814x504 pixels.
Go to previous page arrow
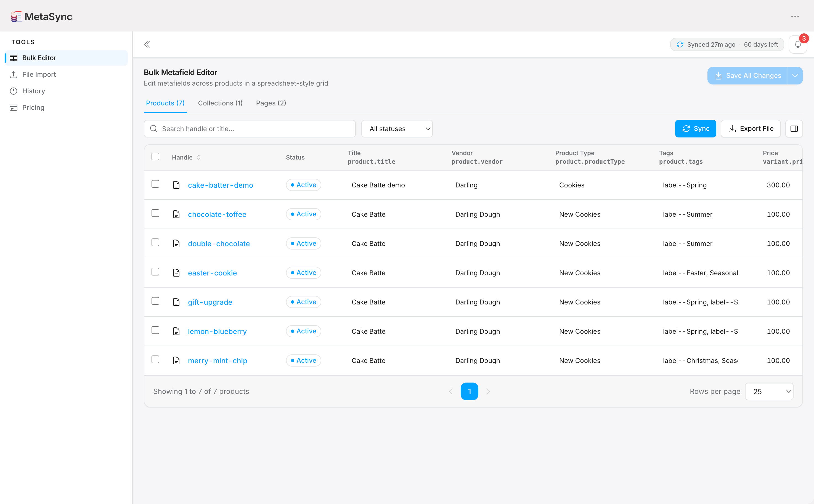pos(451,391)
